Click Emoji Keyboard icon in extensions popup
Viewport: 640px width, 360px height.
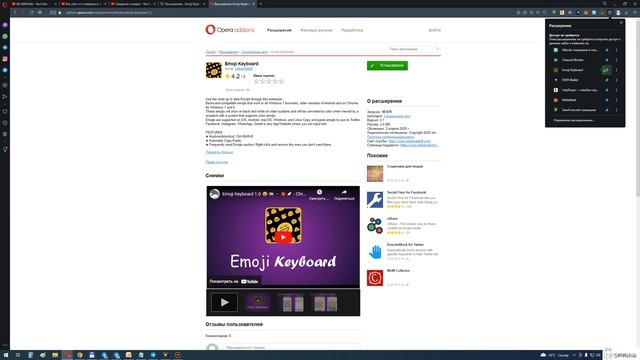(x=556, y=70)
